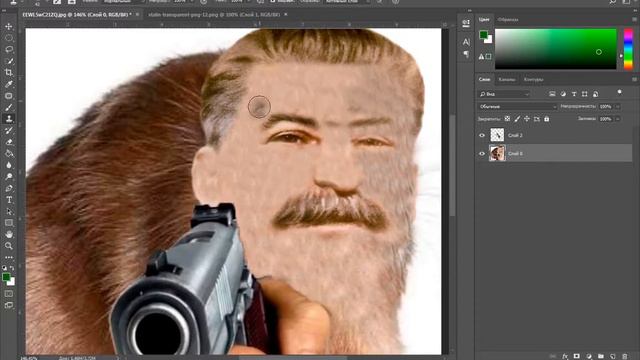Select the Eyedropper tool
The image size is (640, 360).
[9, 84]
